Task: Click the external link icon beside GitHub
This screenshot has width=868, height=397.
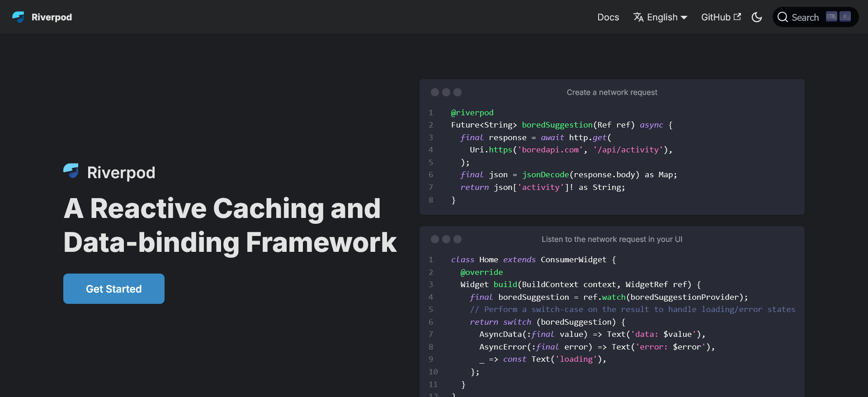Action: pos(737,17)
